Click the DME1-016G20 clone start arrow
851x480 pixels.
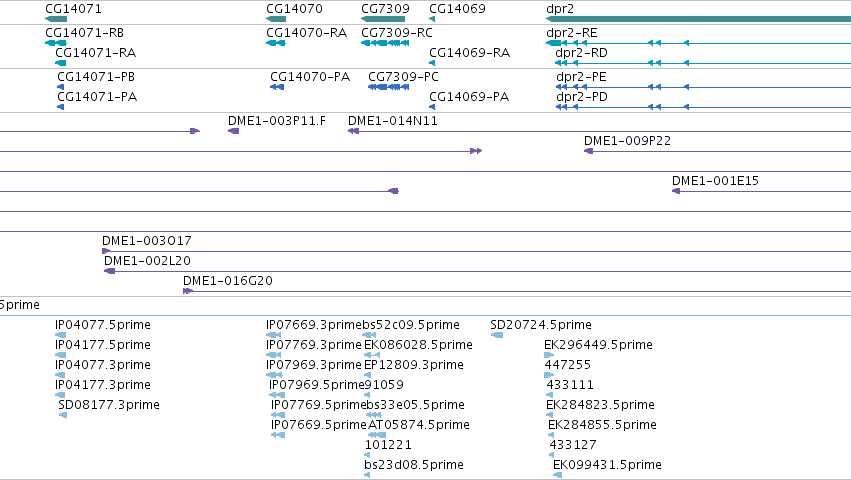tap(188, 291)
